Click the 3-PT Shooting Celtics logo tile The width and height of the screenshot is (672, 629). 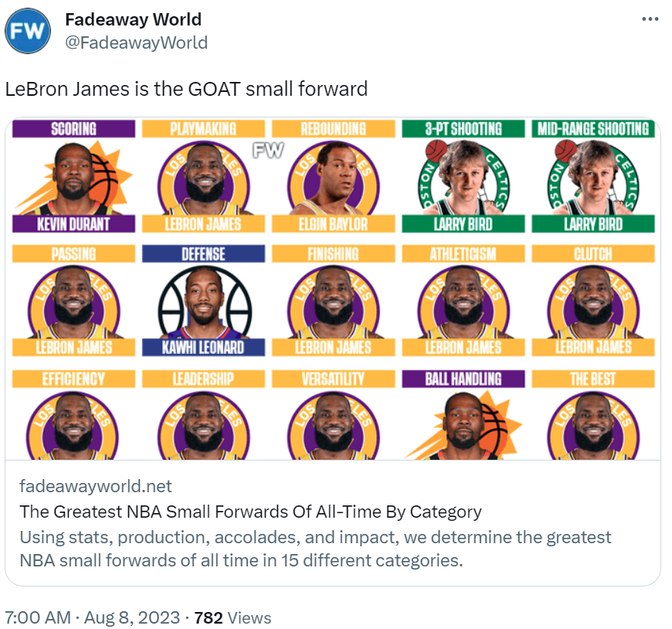pyautogui.click(x=463, y=176)
